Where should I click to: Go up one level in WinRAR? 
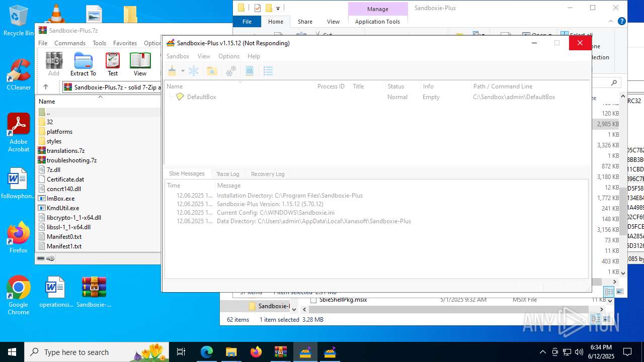45,87
